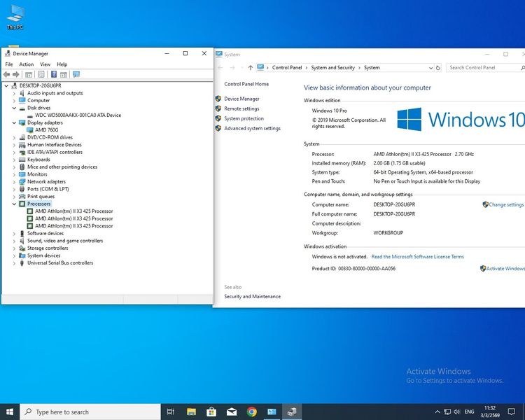Click Scan for hardware changes monitor icon

76,74
